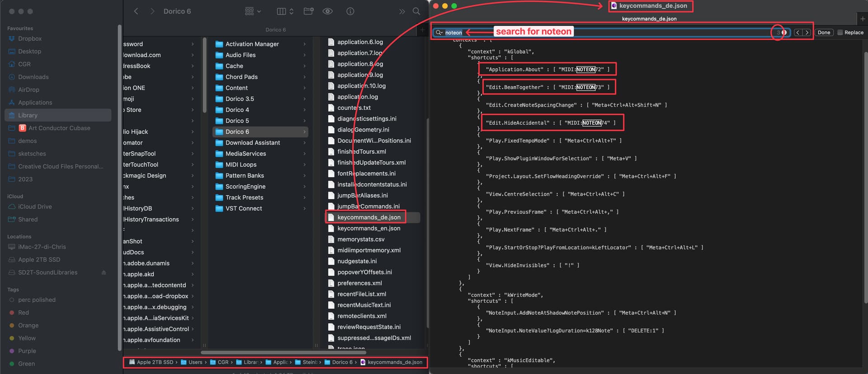This screenshot has height=374, width=868.
Task: Expand the Audio Files folder chevron
Action: coord(304,55)
